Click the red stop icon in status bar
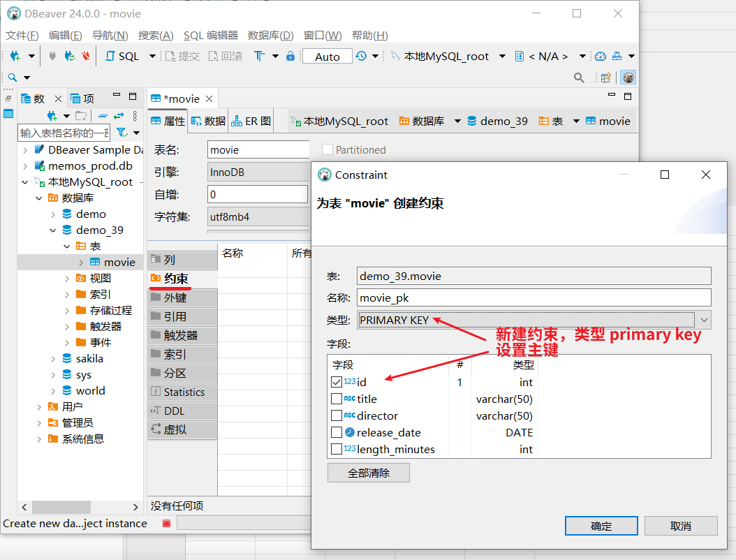The height and width of the screenshot is (560, 736). [x=167, y=524]
